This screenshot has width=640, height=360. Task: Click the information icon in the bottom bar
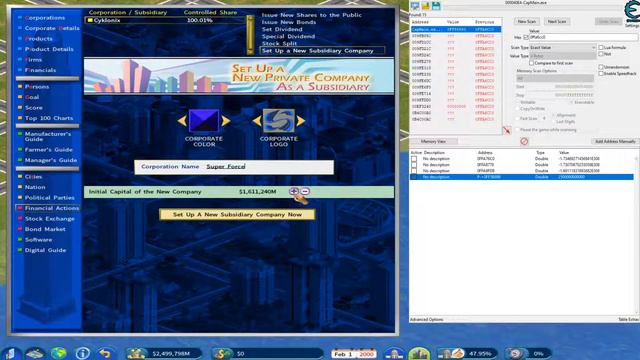83,353
